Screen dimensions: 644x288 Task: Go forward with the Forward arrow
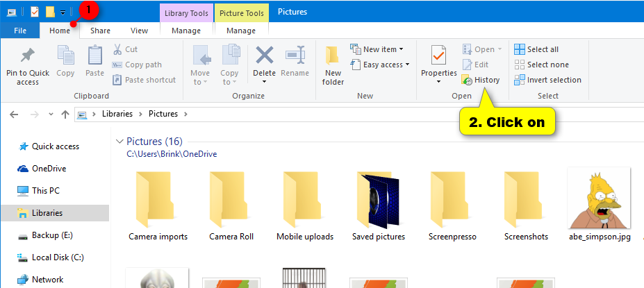tap(35, 114)
